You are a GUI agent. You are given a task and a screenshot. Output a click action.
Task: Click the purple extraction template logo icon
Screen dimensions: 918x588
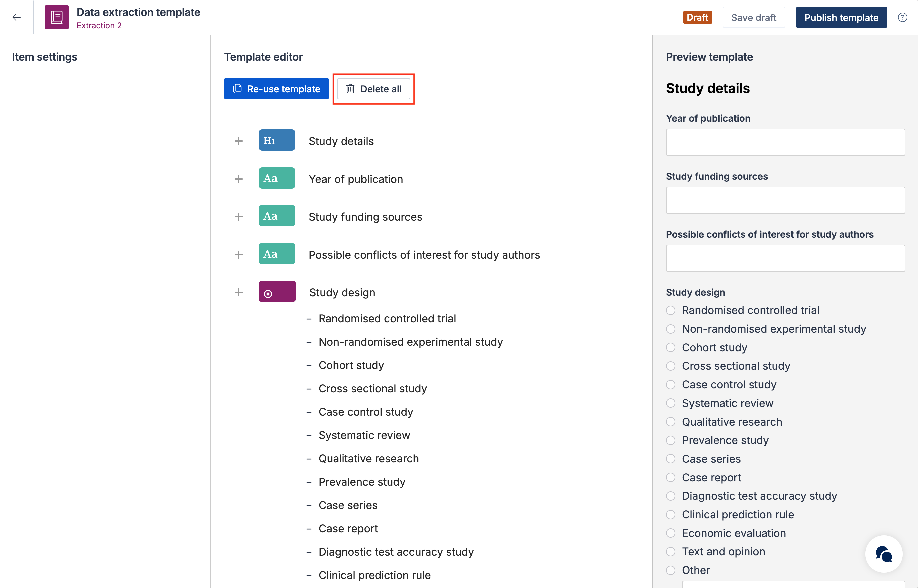(56, 17)
